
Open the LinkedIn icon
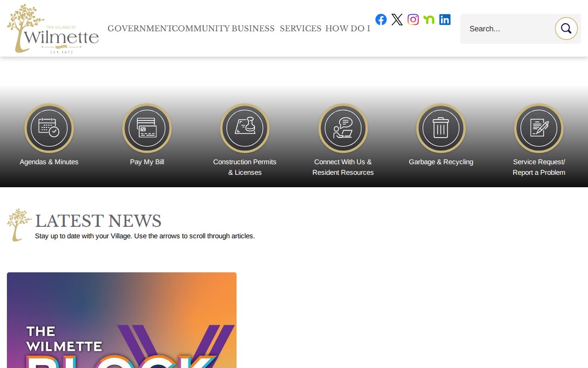[x=445, y=19]
